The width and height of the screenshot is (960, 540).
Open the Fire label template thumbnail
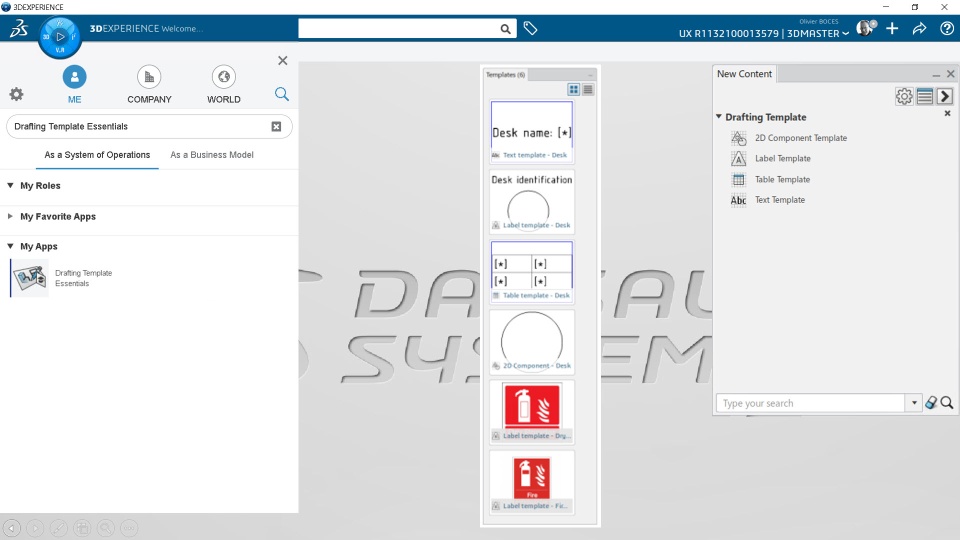click(x=532, y=482)
